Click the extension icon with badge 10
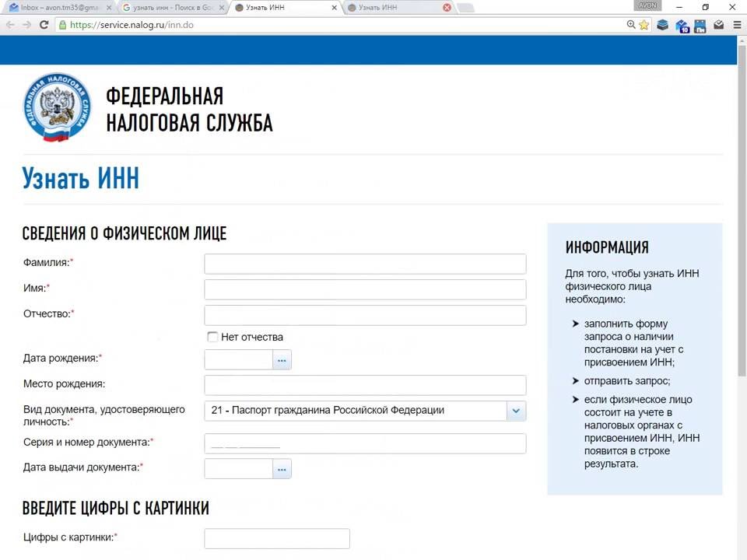Screen dimensions: 747x560 coord(682,26)
